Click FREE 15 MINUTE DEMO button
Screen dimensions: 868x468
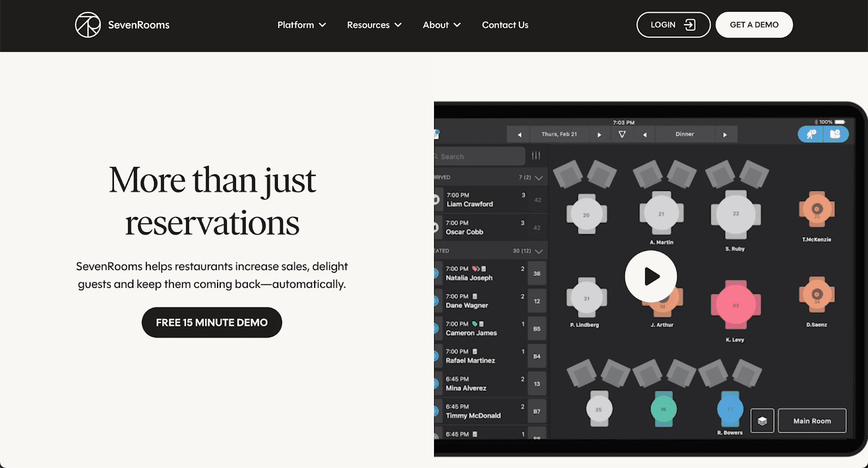click(x=212, y=323)
